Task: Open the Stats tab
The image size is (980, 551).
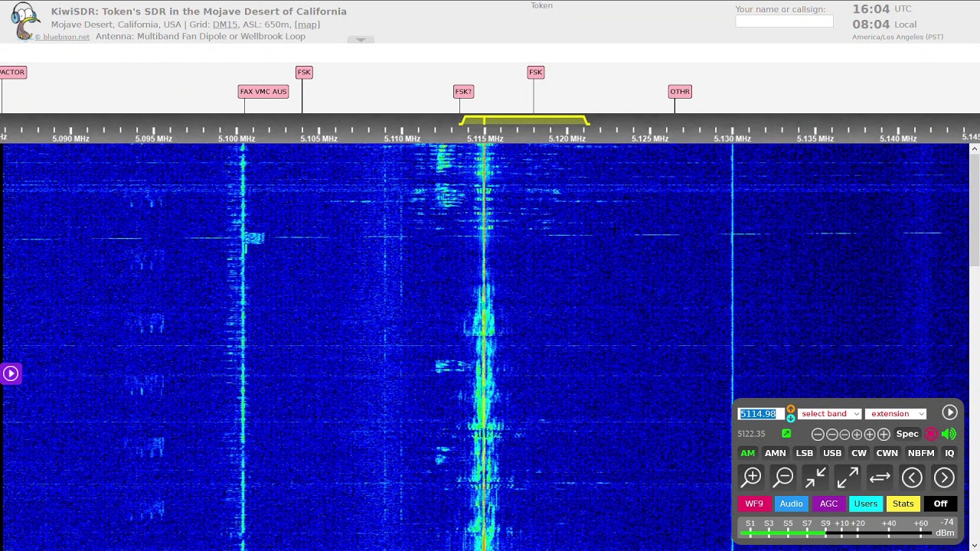Action: click(x=903, y=504)
